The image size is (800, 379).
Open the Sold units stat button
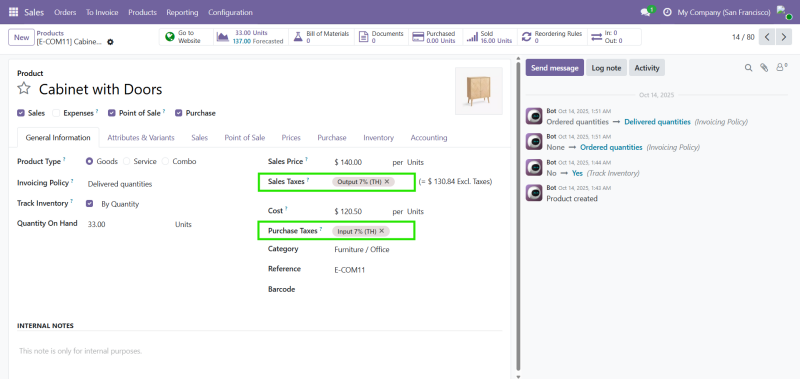(x=490, y=37)
